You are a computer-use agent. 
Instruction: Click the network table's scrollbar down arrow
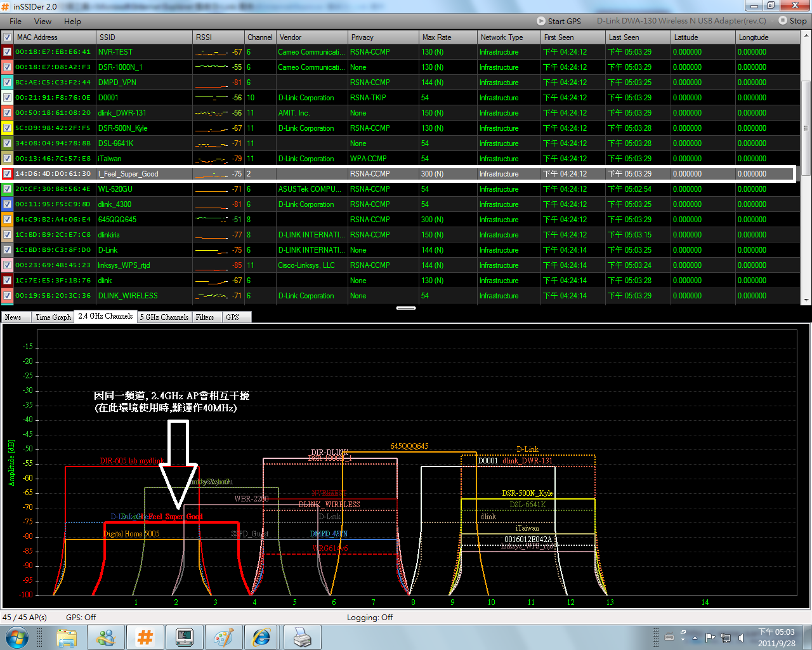[x=806, y=300]
